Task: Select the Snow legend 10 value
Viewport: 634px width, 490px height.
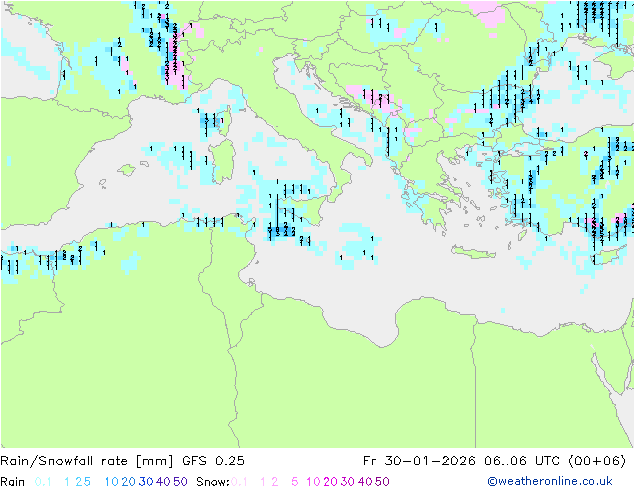Action: click(313, 482)
